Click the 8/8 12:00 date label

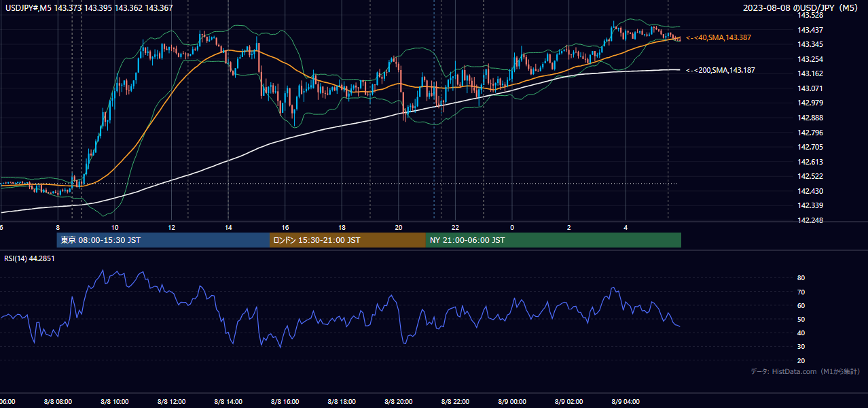pos(171,401)
